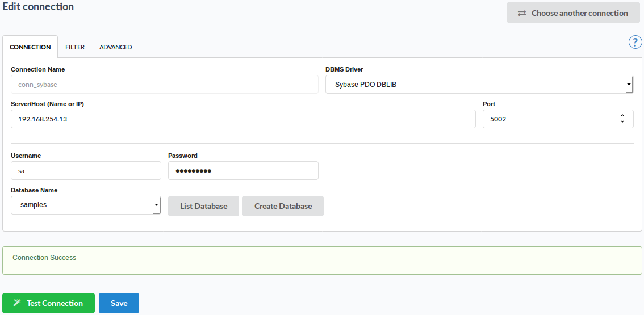Open the ADVANCED tab
This screenshot has height=315, width=644.
click(x=115, y=47)
